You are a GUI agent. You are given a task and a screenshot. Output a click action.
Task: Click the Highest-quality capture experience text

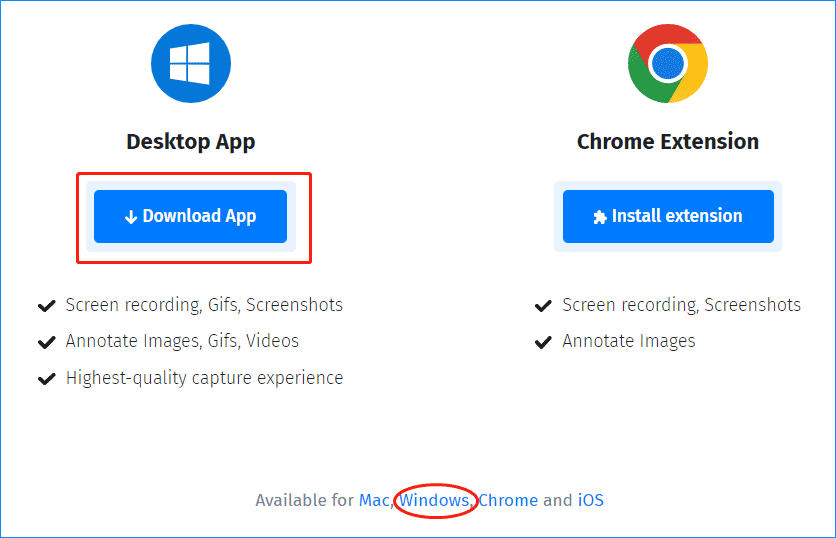tap(204, 378)
